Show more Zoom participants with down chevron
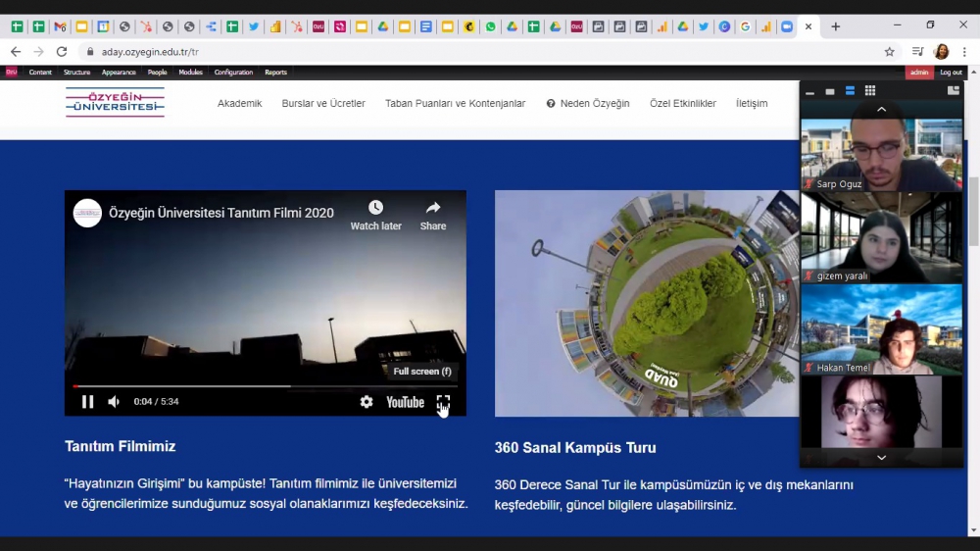The height and width of the screenshot is (551, 980). (882, 458)
